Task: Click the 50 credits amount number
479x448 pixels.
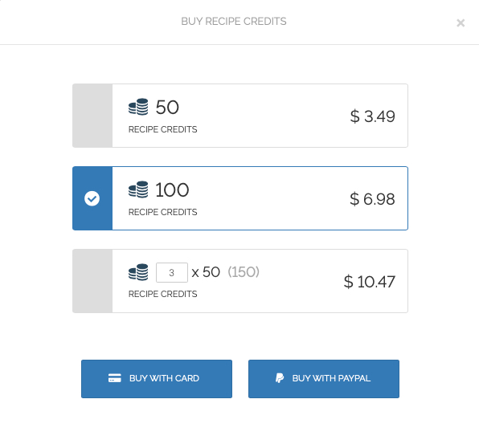Action: (x=167, y=107)
